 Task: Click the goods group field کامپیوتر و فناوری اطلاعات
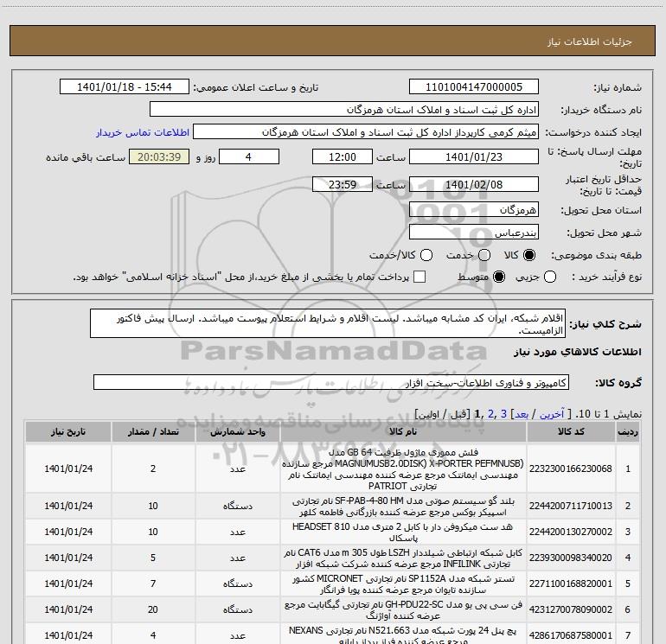coord(331,382)
